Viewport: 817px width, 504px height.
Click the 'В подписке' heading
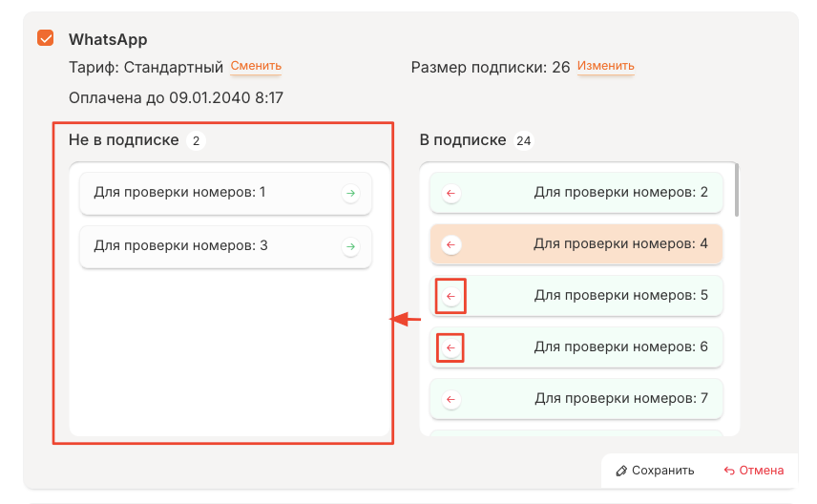pos(463,140)
